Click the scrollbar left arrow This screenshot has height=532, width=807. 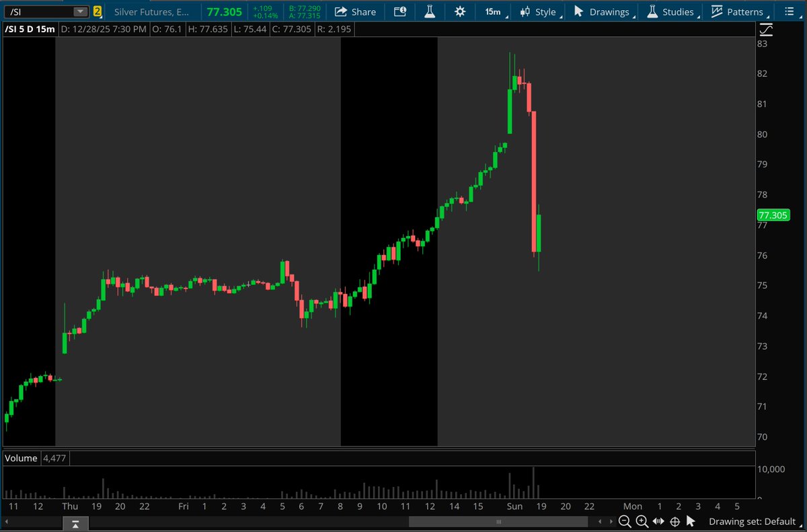tap(7, 521)
